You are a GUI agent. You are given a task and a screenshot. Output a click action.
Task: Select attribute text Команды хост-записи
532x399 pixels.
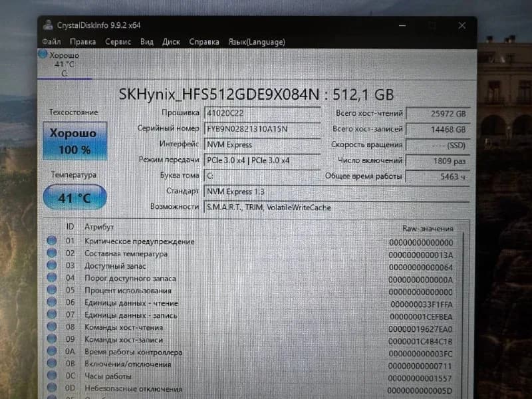point(124,340)
